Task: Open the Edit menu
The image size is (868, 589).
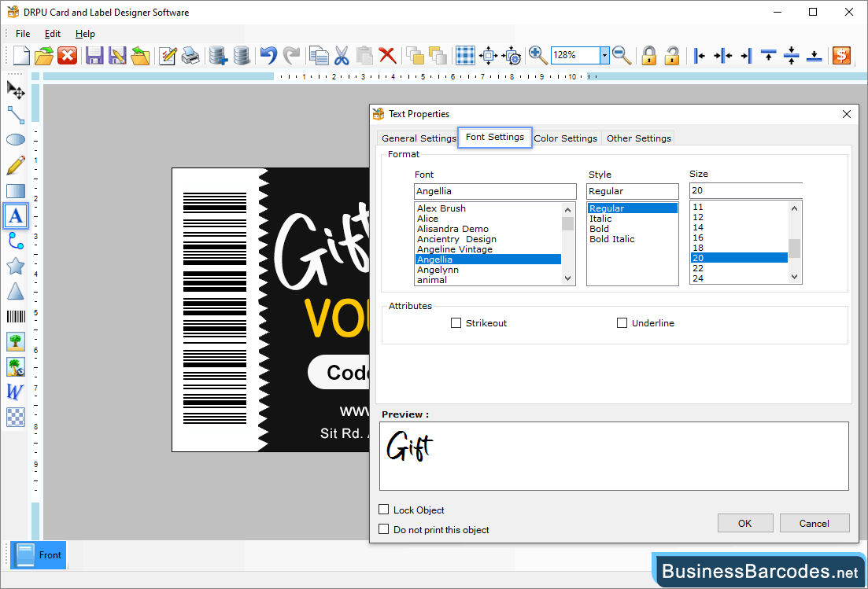Action: 53,34
